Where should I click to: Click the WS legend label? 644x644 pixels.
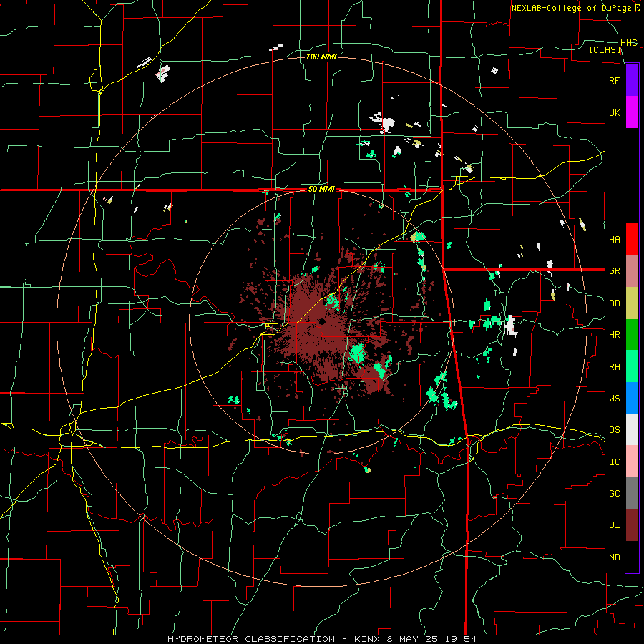[x=614, y=398]
